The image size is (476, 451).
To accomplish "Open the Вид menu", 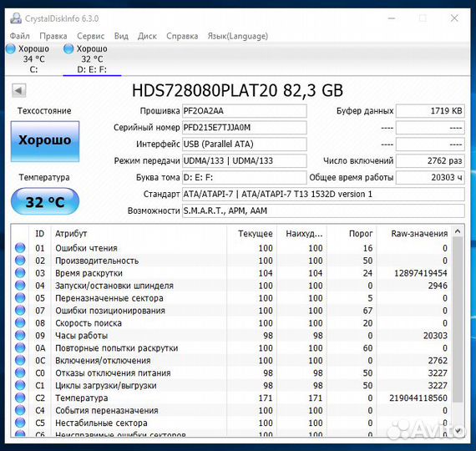I will 121,36.
